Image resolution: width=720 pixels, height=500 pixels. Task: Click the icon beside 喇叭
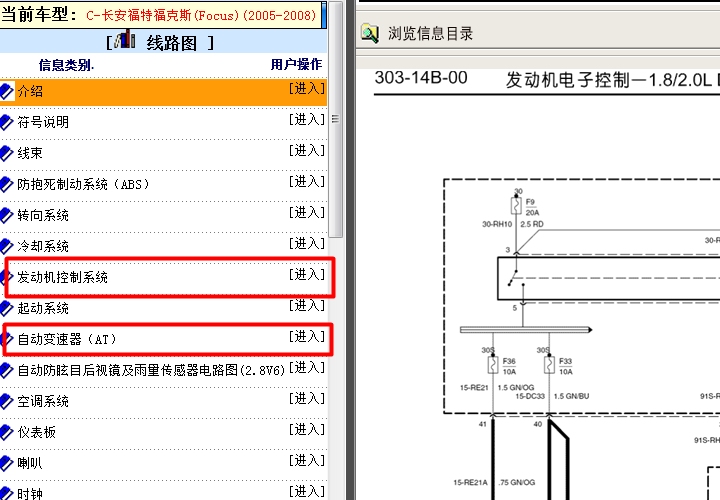point(6,463)
